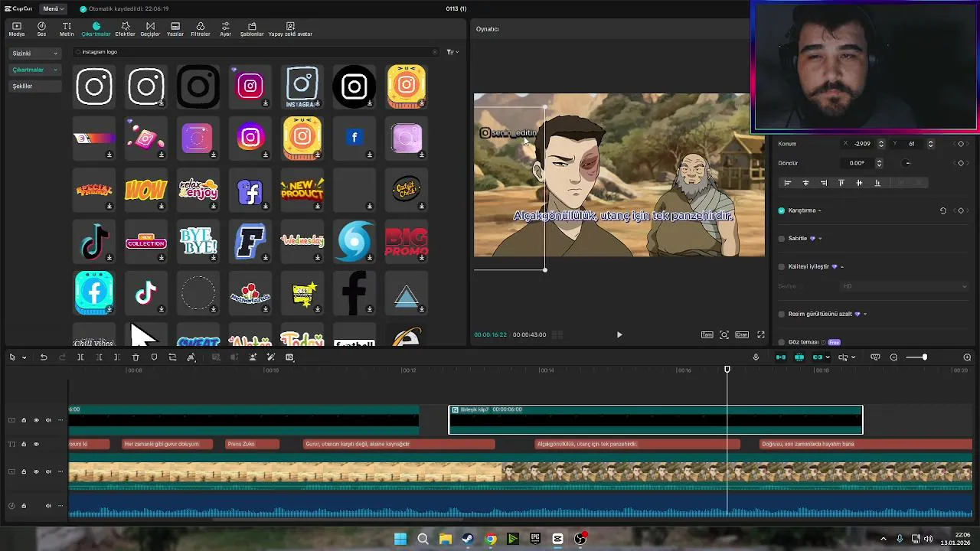The width and height of the screenshot is (980, 551).
Task: Adjust the rotation dial knob
Action: coord(907,163)
